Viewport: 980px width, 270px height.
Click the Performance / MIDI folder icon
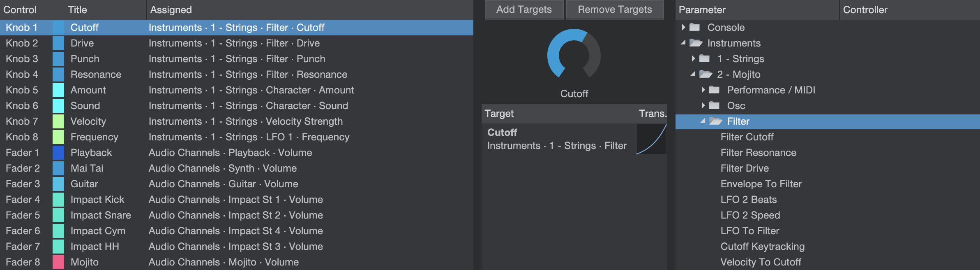(714, 90)
